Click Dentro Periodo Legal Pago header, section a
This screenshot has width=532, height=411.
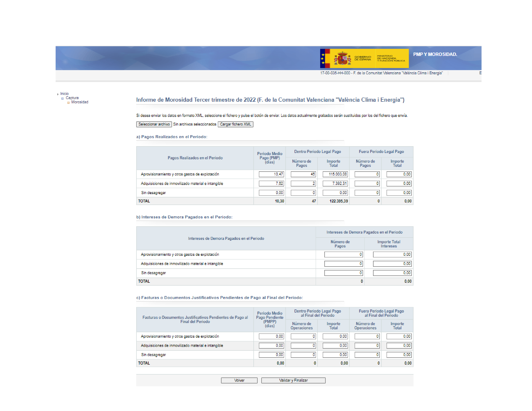tap(317, 152)
